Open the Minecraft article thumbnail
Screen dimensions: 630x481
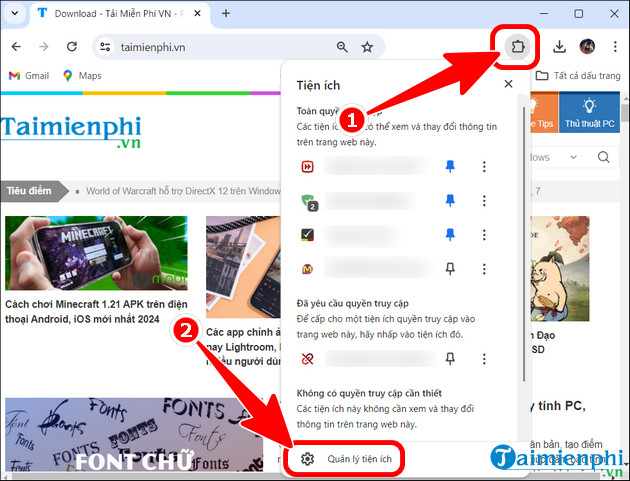coord(96,253)
